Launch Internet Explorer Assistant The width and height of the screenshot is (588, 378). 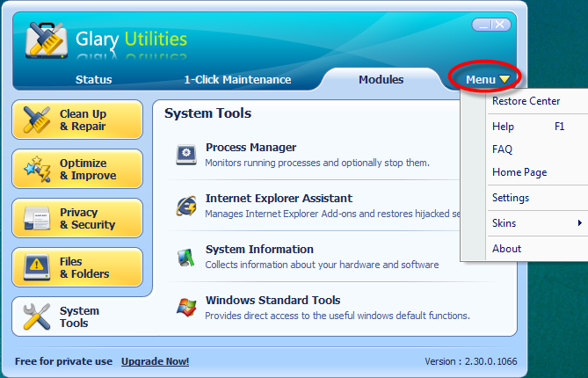[x=279, y=199]
